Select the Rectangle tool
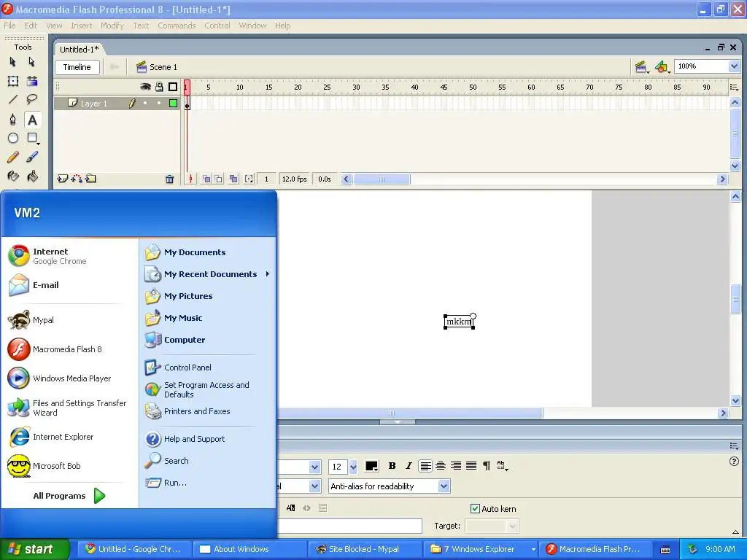This screenshot has height=560, width=747. point(32,138)
